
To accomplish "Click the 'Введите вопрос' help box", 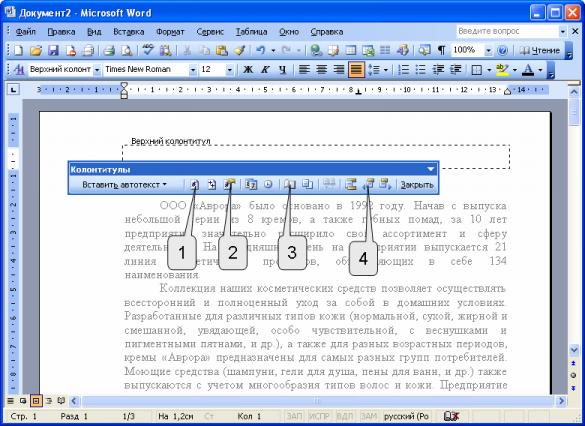I will (x=507, y=31).
